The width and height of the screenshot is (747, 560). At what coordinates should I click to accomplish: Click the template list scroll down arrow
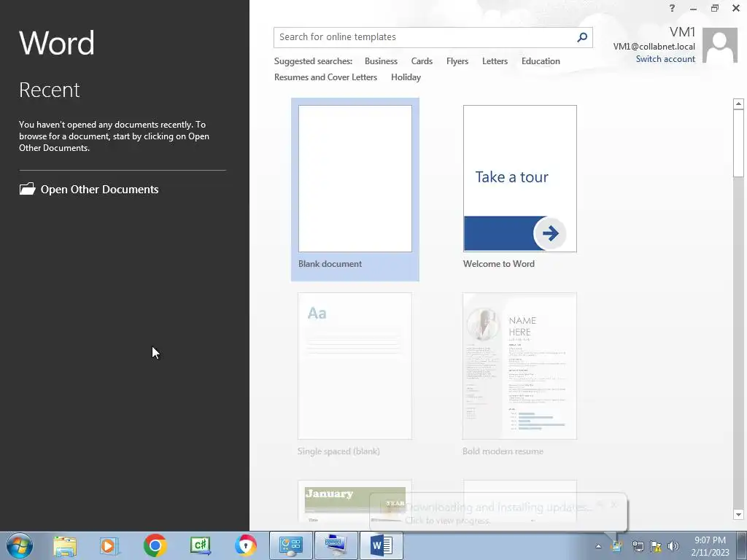tap(738, 514)
